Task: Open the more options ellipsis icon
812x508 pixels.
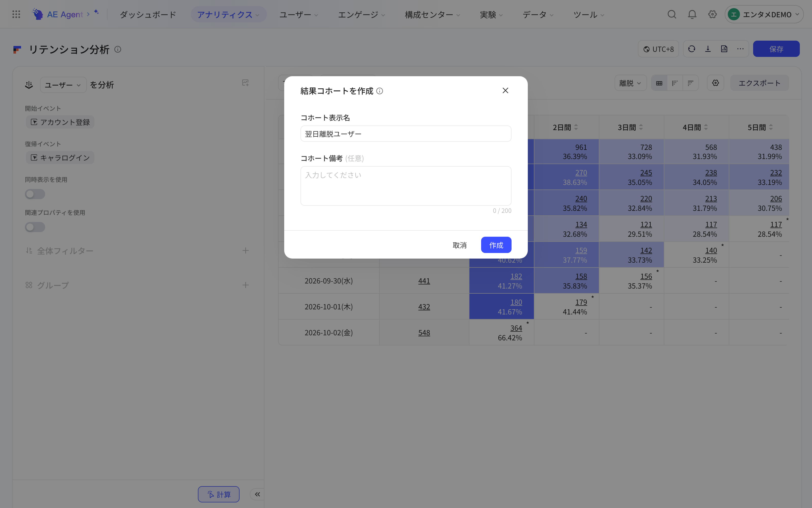Action: 740,49
